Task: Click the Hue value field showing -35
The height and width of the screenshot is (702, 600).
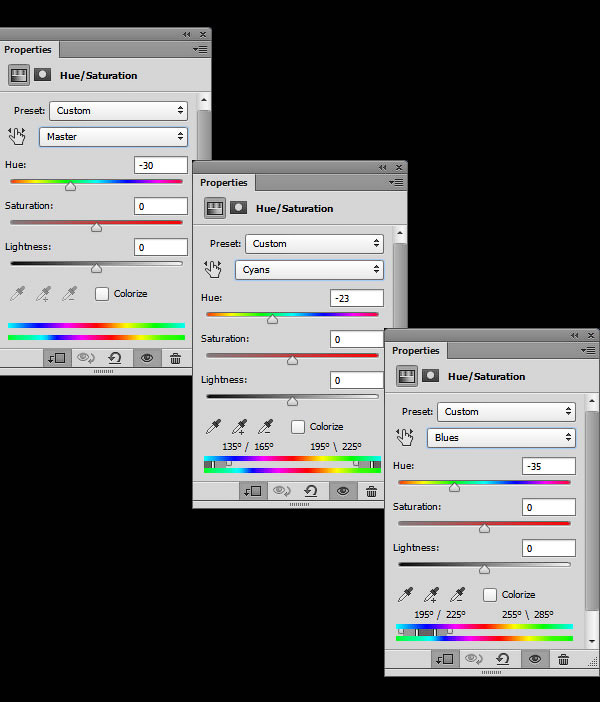Action: click(549, 466)
